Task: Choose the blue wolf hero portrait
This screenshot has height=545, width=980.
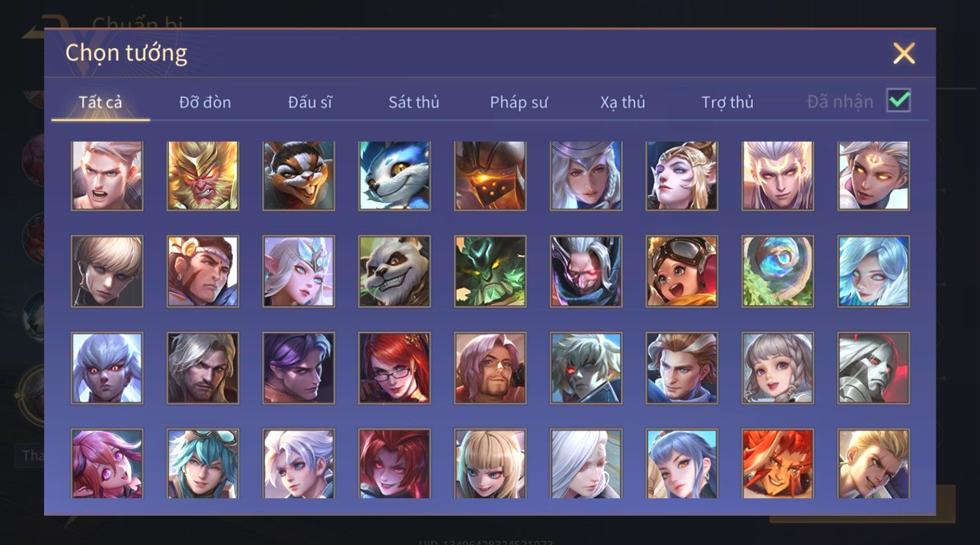Action: coord(394,176)
